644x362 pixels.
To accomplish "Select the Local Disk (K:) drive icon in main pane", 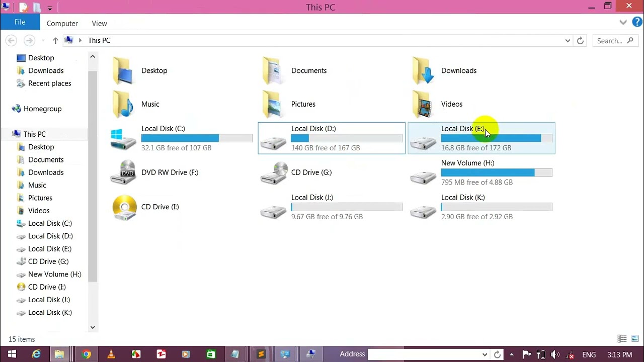I will pyautogui.click(x=423, y=212).
